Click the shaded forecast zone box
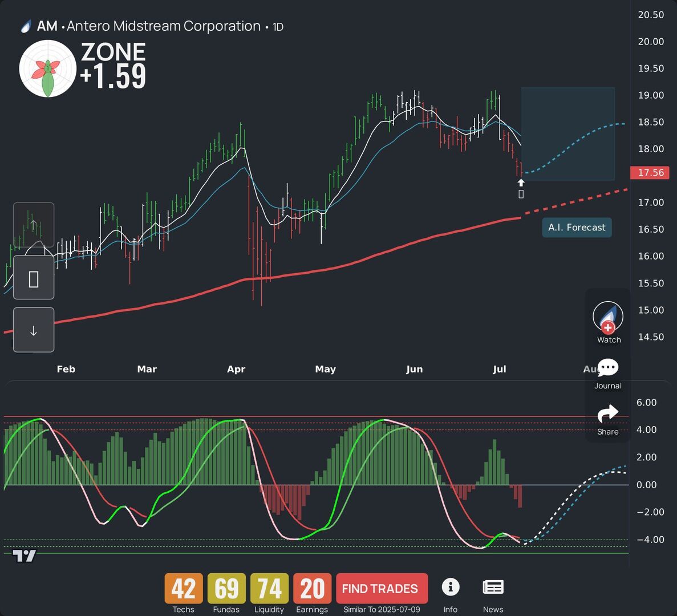 567,134
